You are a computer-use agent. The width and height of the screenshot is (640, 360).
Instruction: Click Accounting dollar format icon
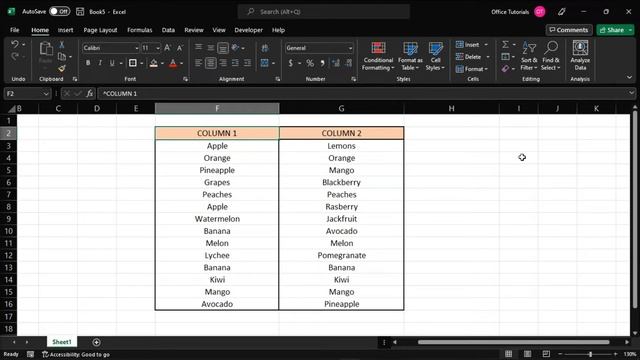pos(291,63)
